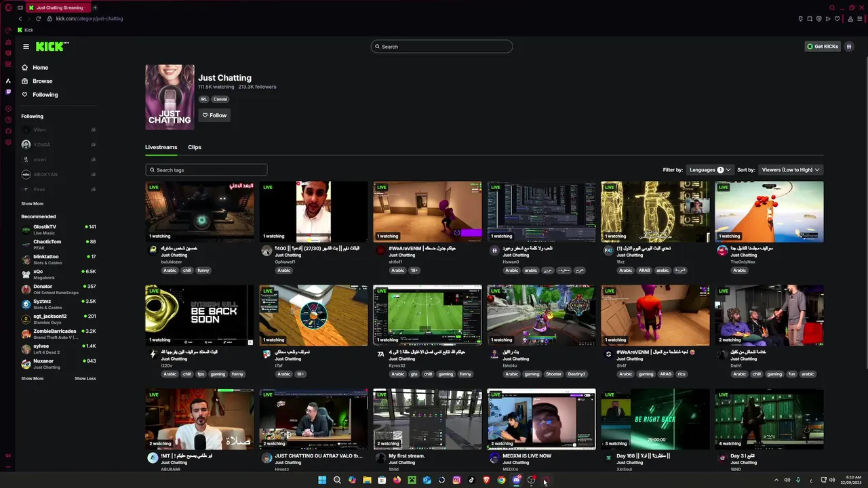Open Windows Start menu
868x488 pixels.
tap(322, 480)
